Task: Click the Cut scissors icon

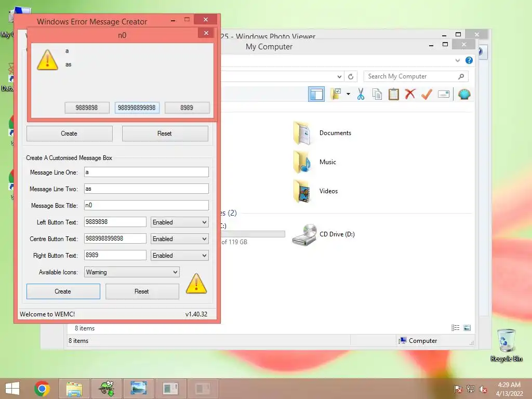Action: 361,95
